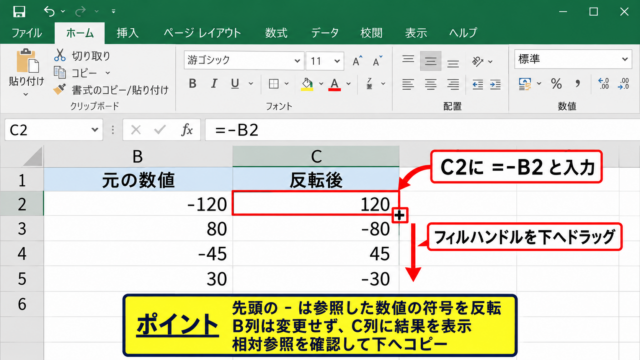Toggle Bold formatting

[x=192, y=84]
